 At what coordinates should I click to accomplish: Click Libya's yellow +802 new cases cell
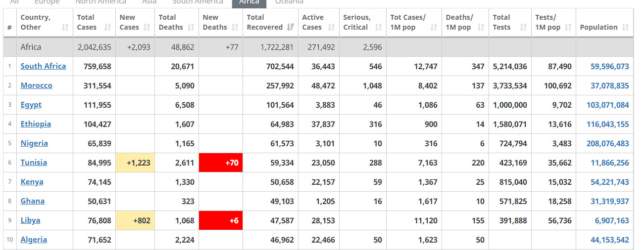[135, 220]
